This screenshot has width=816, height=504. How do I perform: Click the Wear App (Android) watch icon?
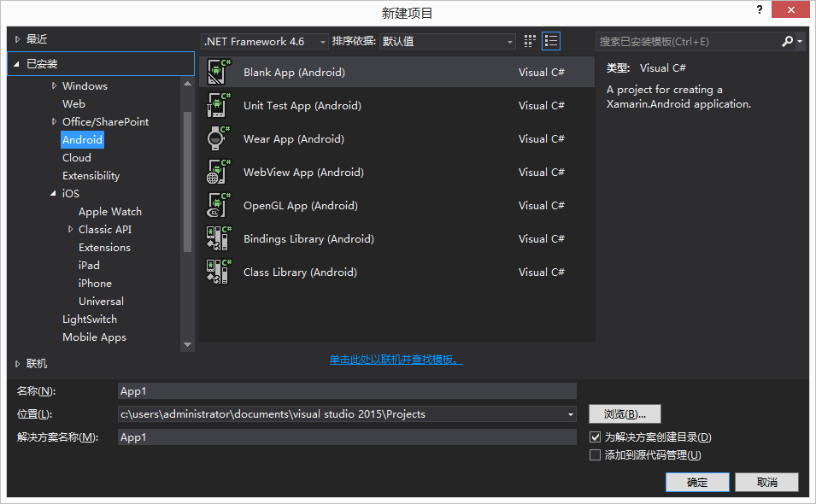pos(219,138)
